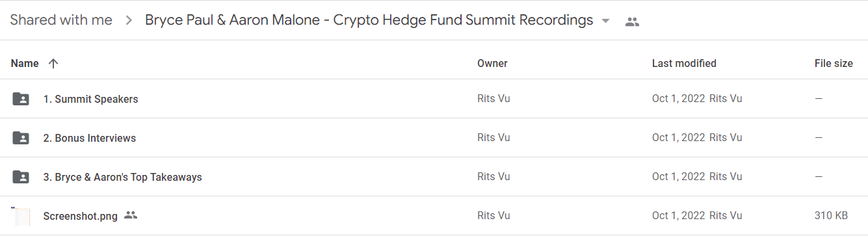Click the Bonus Interviews shared folder icon
This screenshot has width=868, height=238.
(21, 138)
